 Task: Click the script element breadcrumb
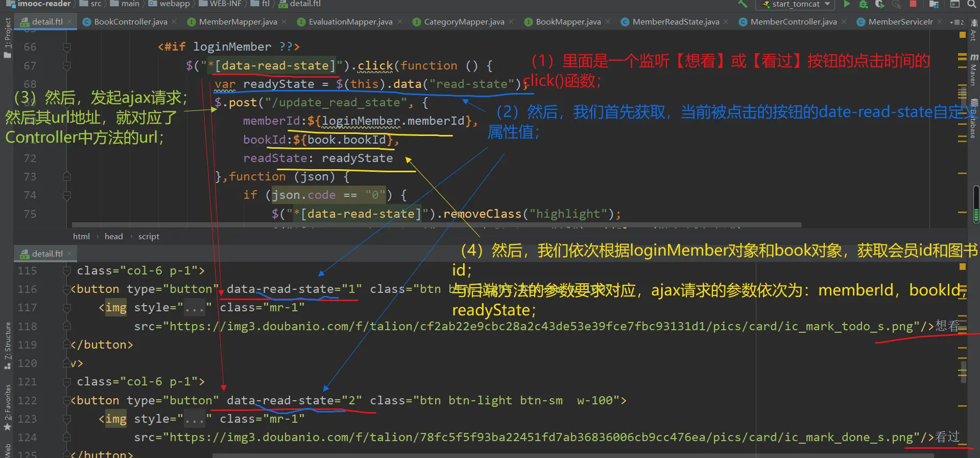(x=149, y=236)
